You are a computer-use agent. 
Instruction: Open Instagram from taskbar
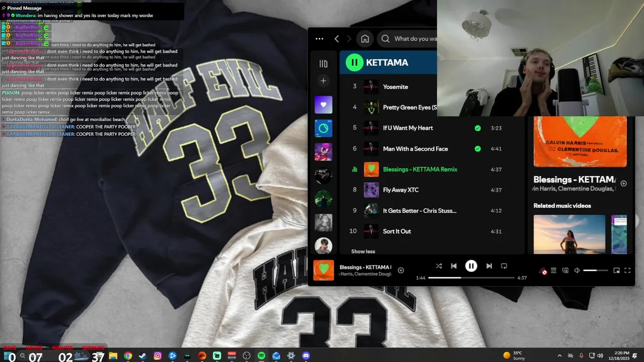(x=157, y=356)
